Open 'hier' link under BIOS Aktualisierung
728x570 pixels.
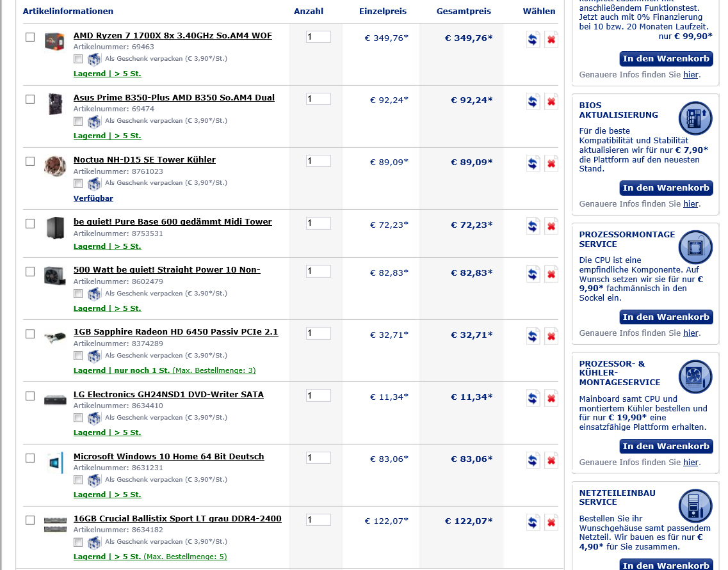point(690,204)
